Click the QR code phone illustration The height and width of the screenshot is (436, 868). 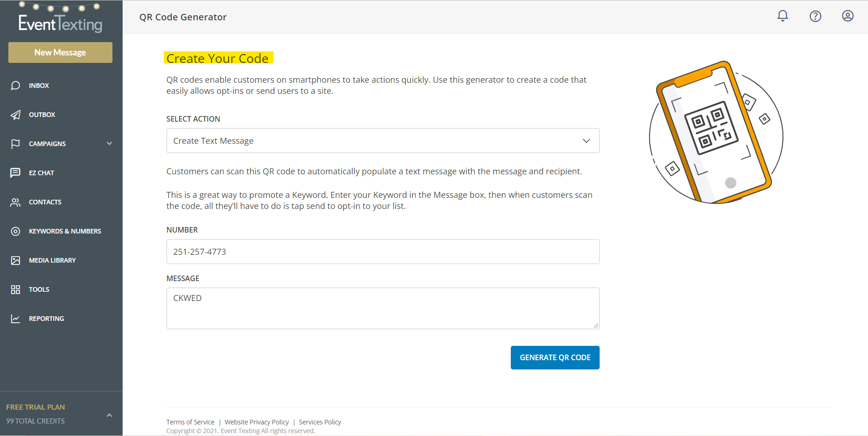[716, 133]
